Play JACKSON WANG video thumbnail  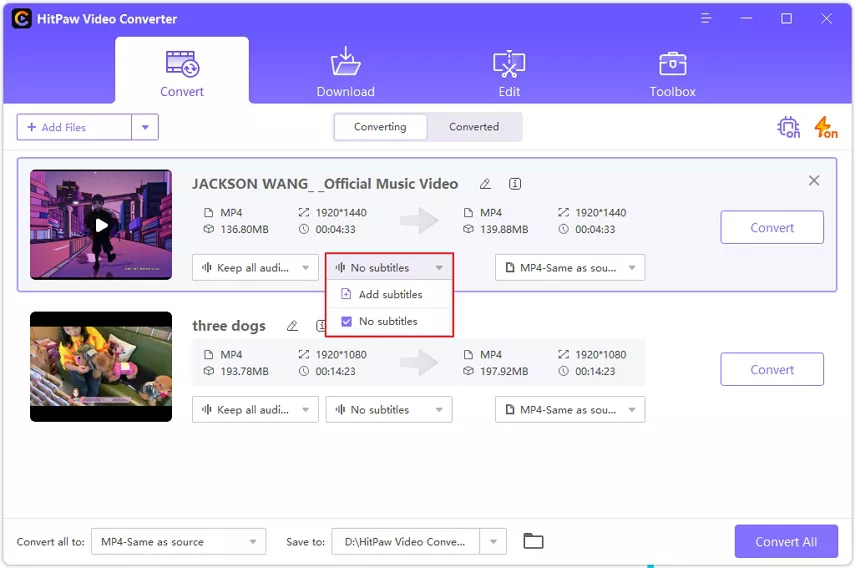(x=101, y=225)
